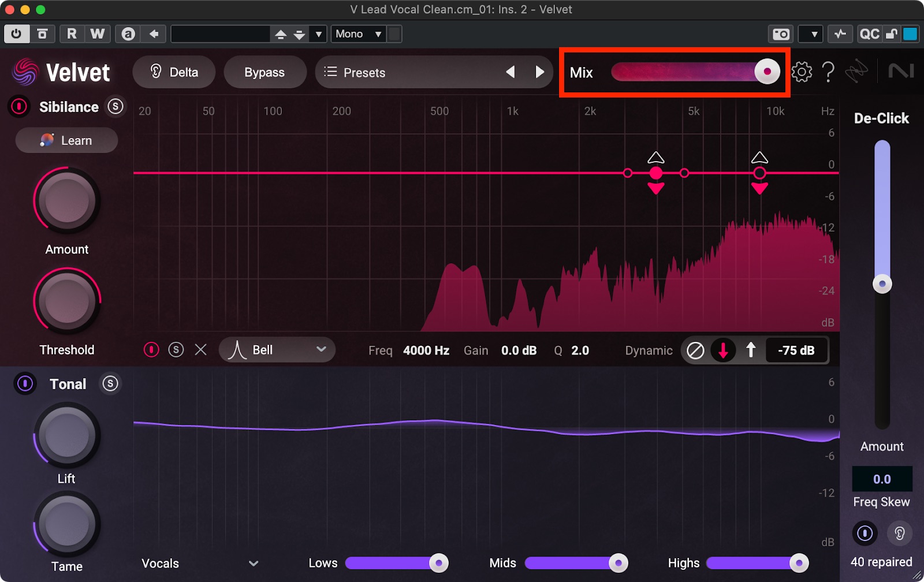The image size is (924, 582).
Task: Click the -75 dB dynamic threshold field
Action: 796,350
